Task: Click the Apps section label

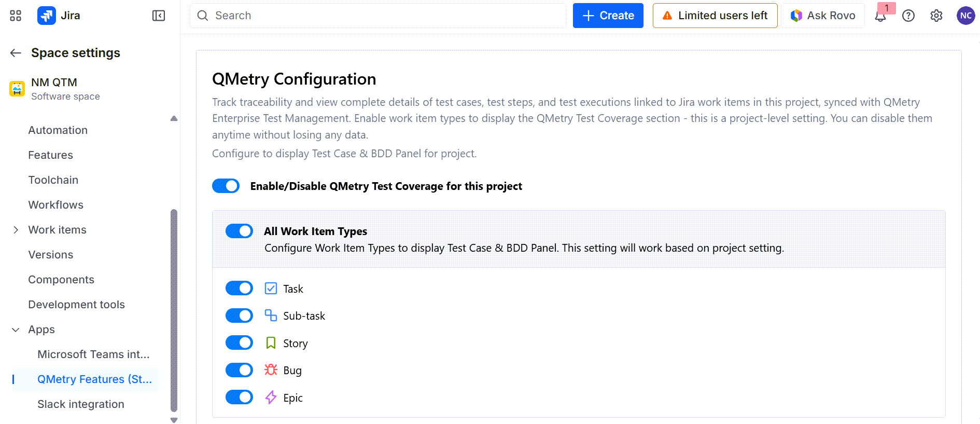Action: tap(41, 330)
